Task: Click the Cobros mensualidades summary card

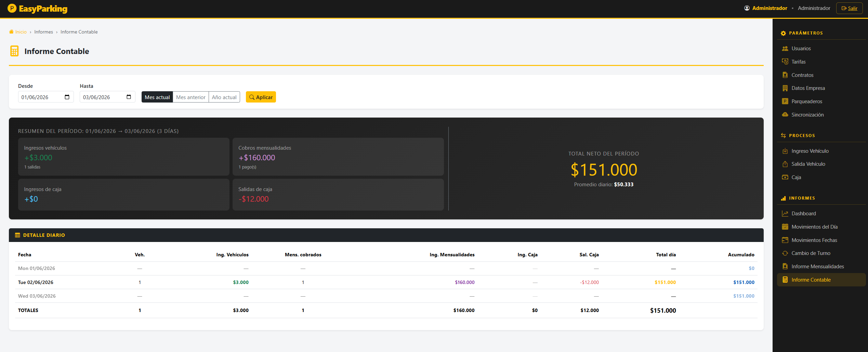Action: pyautogui.click(x=338, y=157)
